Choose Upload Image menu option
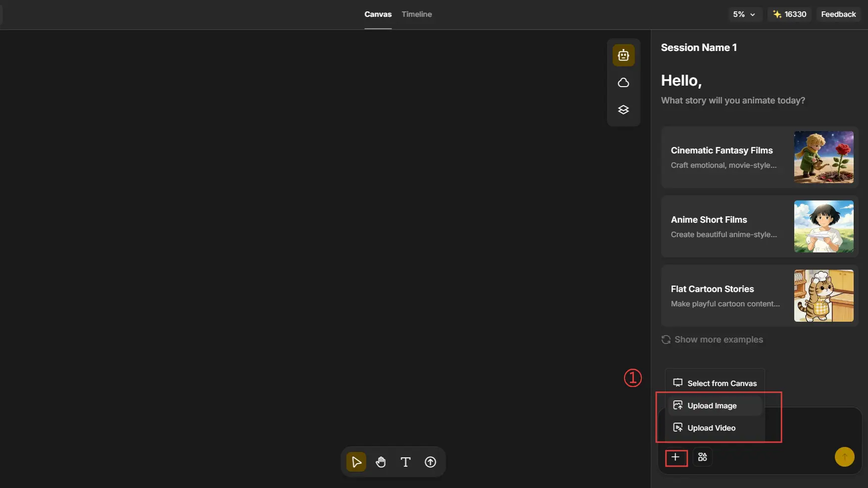Image resolution: width=868 pixels, height=488 pixels. (715, 405)
